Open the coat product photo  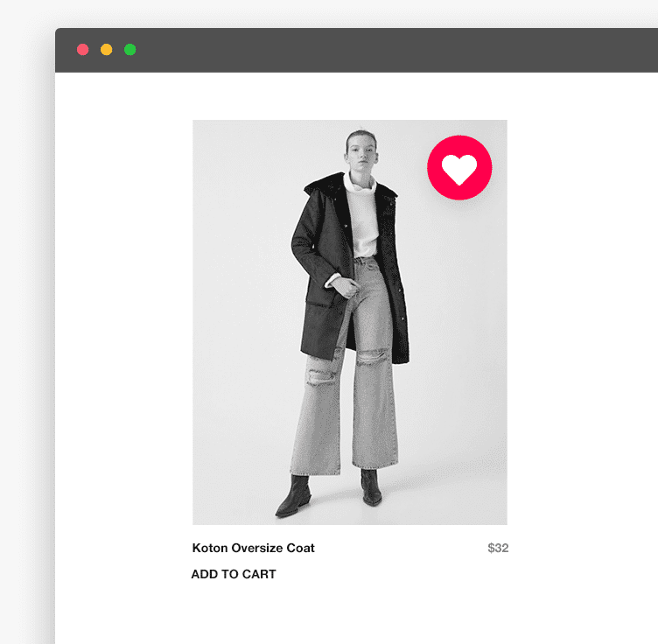click(x=350, y=322)
